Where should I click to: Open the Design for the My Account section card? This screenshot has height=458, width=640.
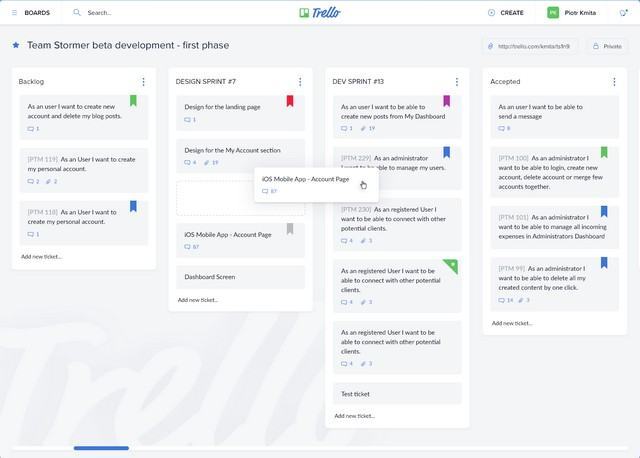(x=240, y=156)
